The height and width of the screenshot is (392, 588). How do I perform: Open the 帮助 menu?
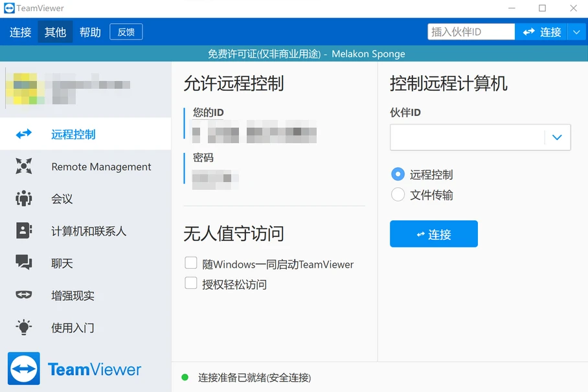90,32
